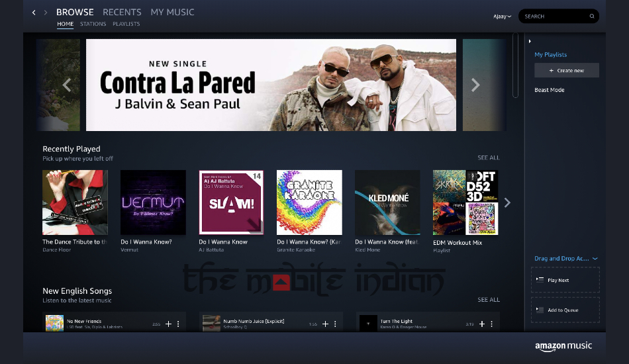Open The Dance Tribute album cover
This screenshot has height=364, width=629.
(75, 203)
